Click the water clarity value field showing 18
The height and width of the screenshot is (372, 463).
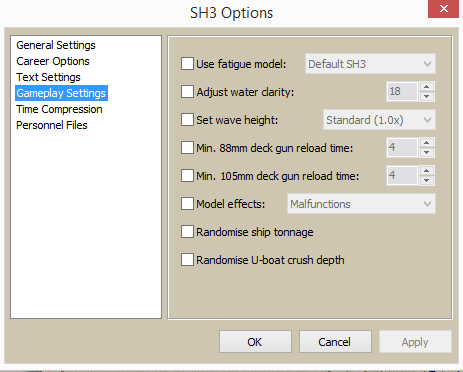pos(402,91)
